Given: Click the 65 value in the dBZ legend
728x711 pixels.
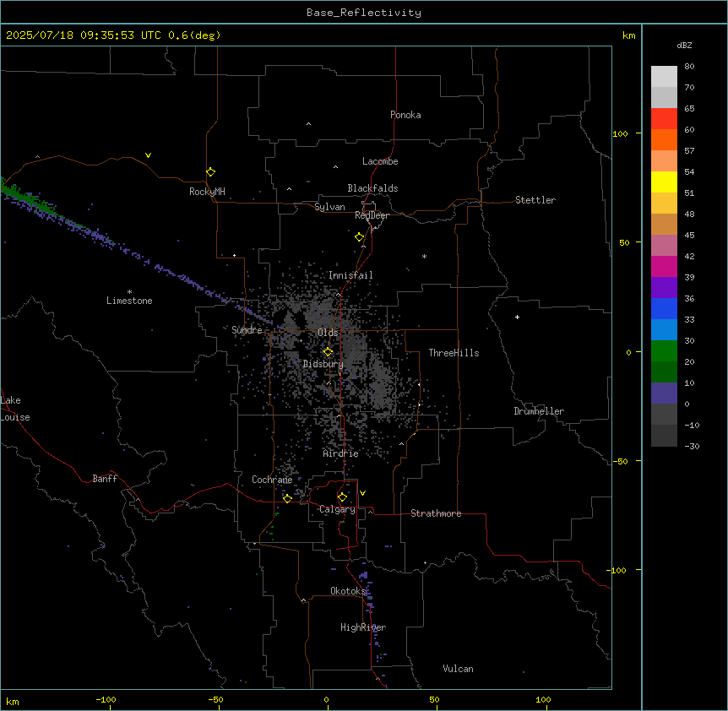Looking at the screenshot, I should coord(689,109).
